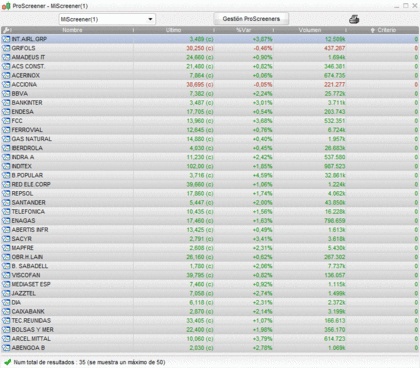Open chart icon for SACYR row

click(6, 239)
